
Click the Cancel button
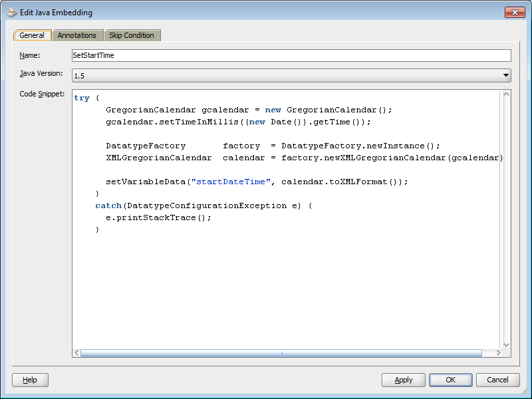coord(497,380)
